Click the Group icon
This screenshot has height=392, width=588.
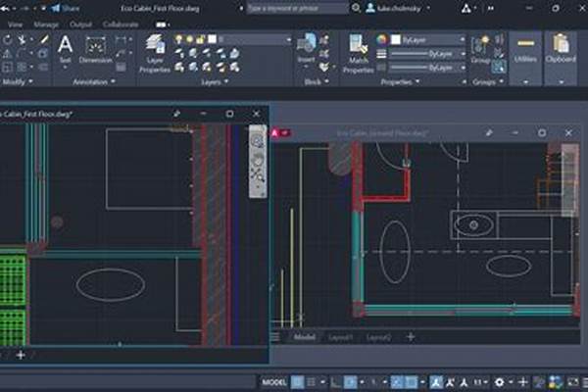[x=480, y=49]
